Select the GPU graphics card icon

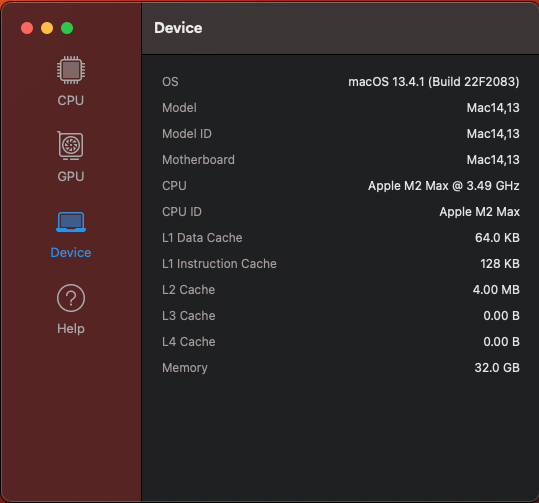click(70, 146)
